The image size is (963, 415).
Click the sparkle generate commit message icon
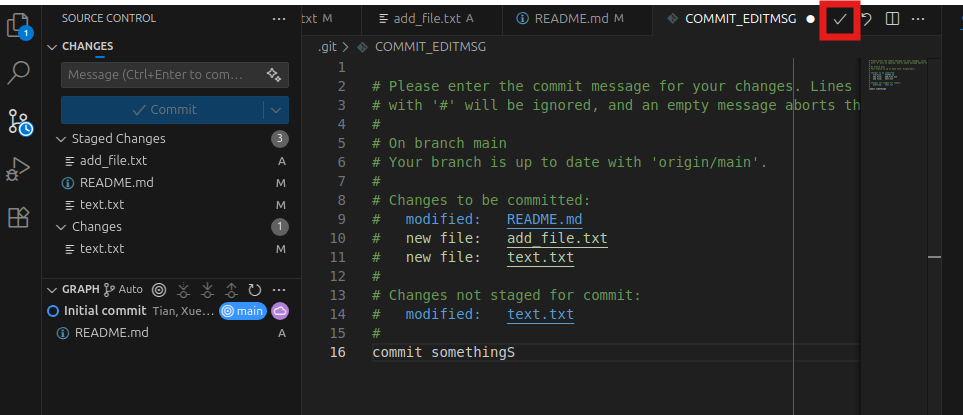[273, 75]
